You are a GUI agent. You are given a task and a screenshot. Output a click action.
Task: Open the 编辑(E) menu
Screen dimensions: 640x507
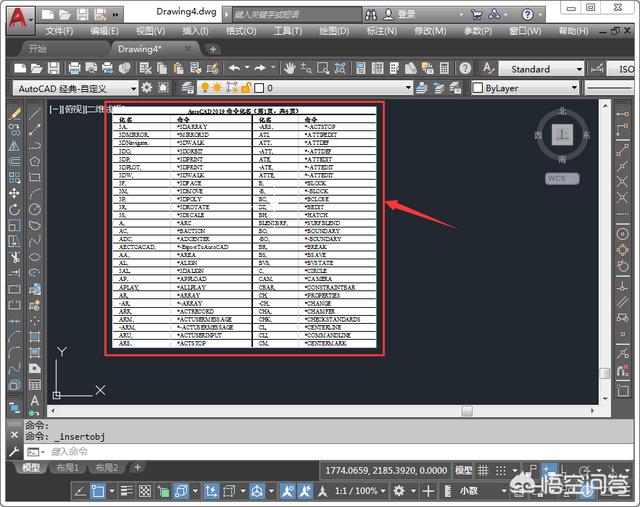104,31
